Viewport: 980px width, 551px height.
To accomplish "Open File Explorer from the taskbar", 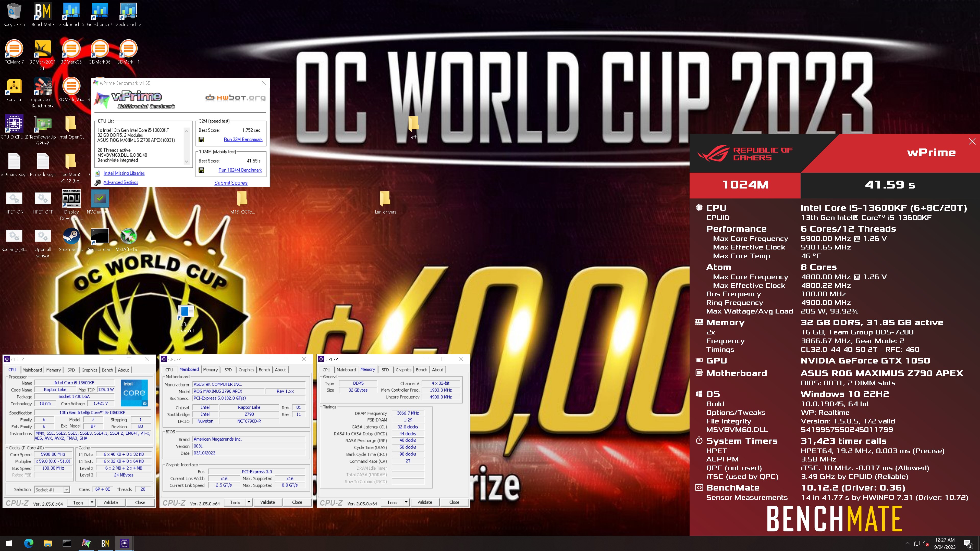I will click(48, 543).
